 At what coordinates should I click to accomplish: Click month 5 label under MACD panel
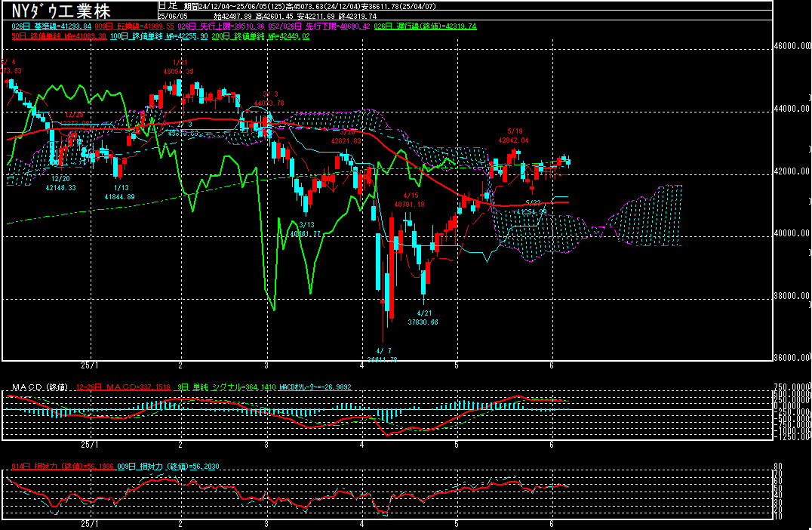coord(457,445)
